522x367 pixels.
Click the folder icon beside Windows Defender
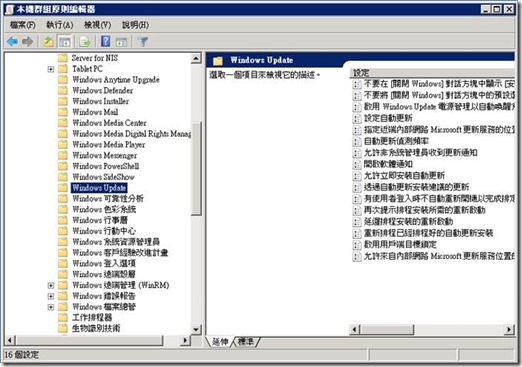[x=63, y=90]
